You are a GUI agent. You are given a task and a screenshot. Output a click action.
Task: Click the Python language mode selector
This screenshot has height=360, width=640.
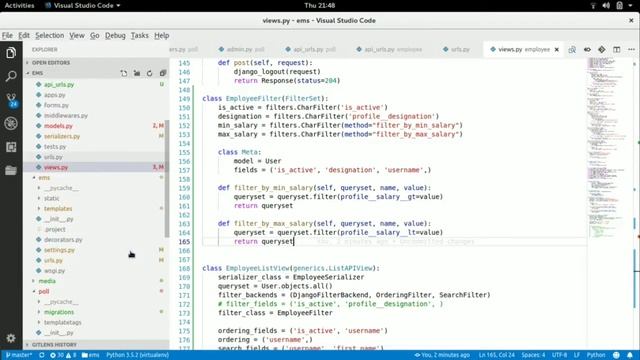click(596, 355)
